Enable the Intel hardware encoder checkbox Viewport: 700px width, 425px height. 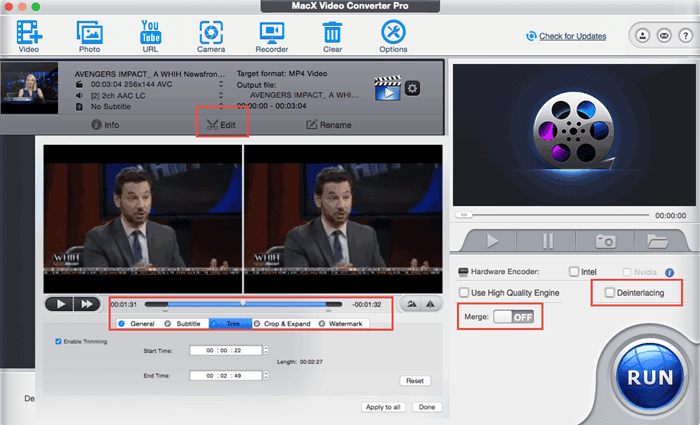click(574, 271)
